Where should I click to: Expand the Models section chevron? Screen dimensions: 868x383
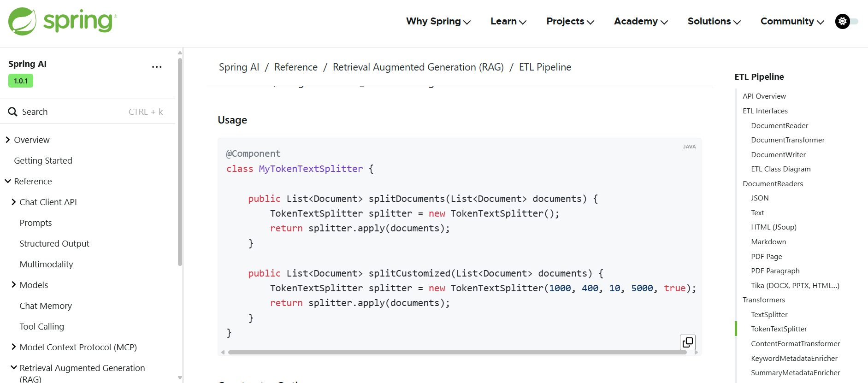coord(13,285)
